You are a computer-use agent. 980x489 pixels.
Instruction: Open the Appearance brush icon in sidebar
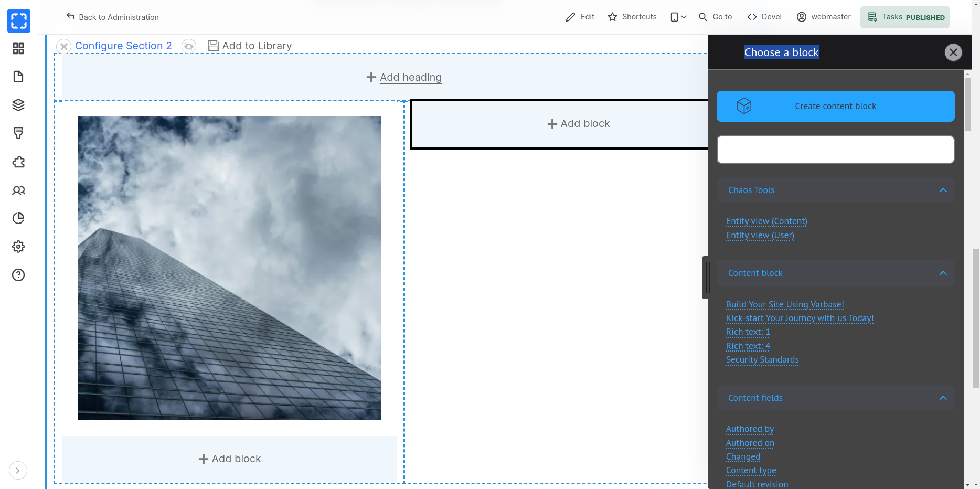pos(18,133)
